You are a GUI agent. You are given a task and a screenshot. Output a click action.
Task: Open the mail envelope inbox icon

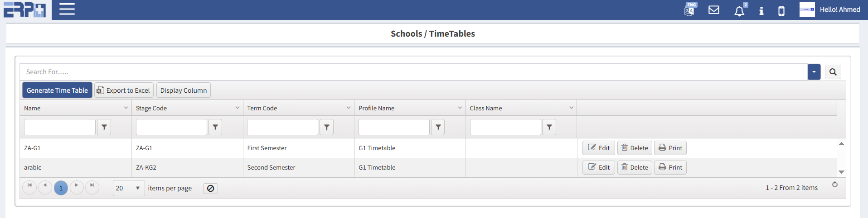coord(714,10)
